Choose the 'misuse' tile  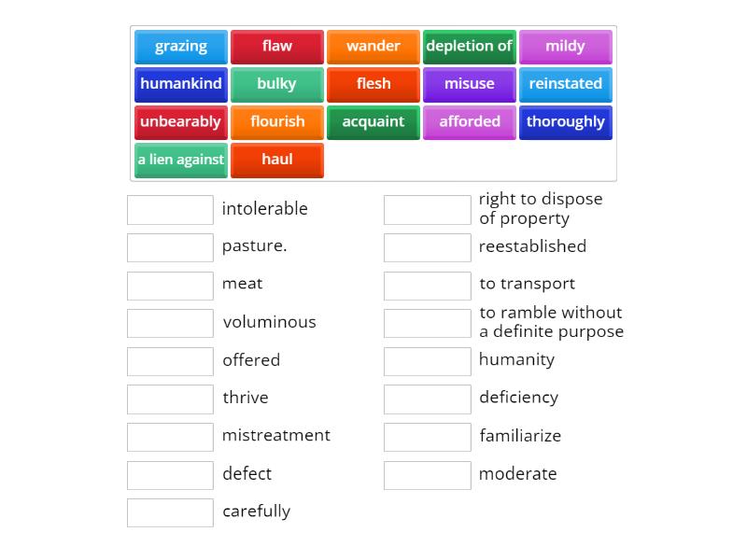pos(470,84)
